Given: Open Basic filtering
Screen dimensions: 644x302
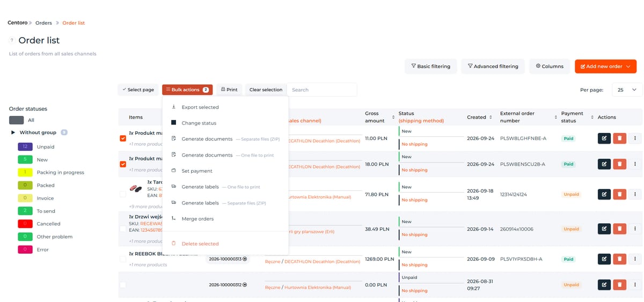Looking at the screenshot, I should click(431, 67).
